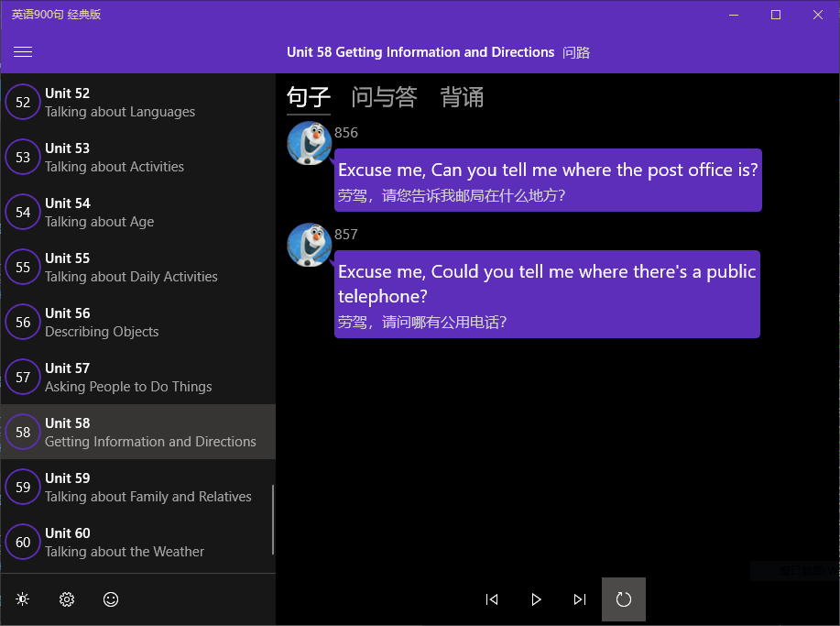840x626 pixels.
Task: Click the public telephone sentence bubble
Action: click(x=547, y=294)
